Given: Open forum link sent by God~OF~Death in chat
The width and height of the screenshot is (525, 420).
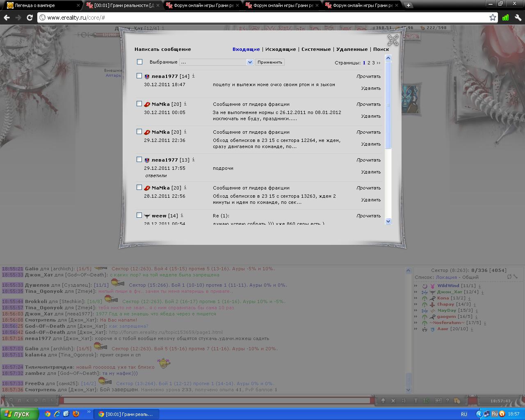Looking at the screenshot, I should pyautogui.click(x=166, y=332).
